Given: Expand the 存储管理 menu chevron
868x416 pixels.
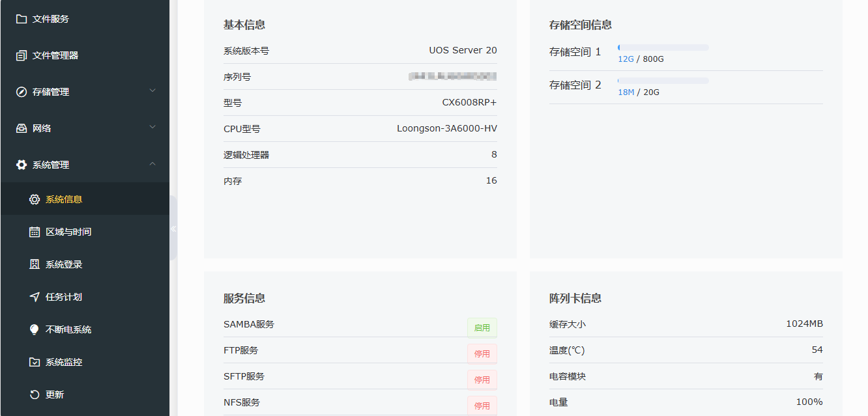Looking at the screenshot, I should 152,91.
